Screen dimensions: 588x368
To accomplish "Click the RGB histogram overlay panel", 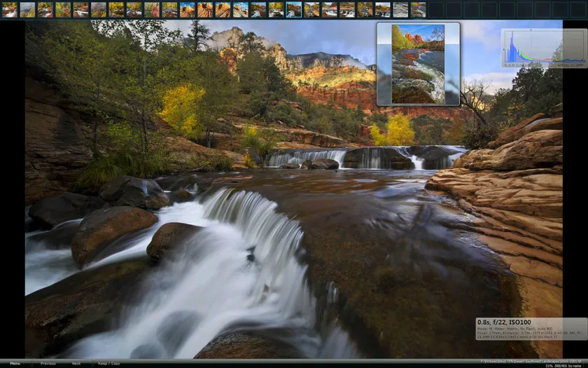I will (544, 48).
